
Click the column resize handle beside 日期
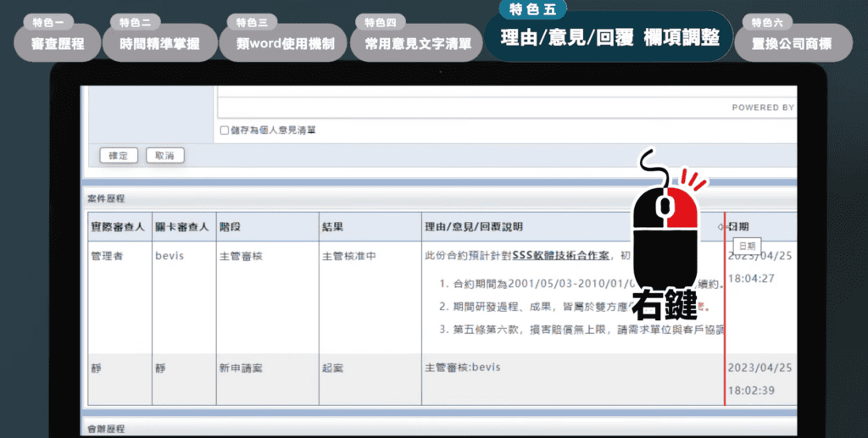[x=725, y=227]
